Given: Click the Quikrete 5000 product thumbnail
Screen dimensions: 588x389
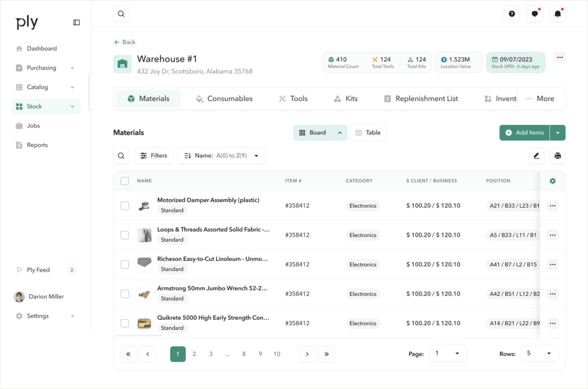Looking at the screenshot, I should [x=144, y=323].
